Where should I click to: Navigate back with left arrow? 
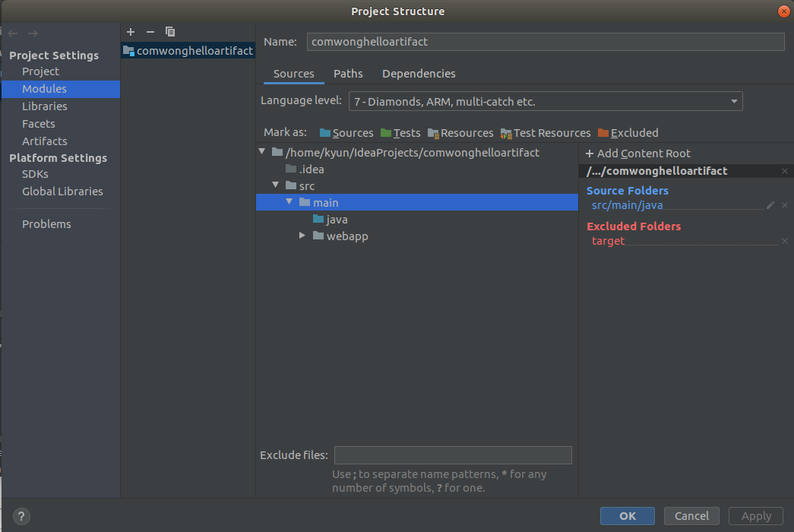(x=13, y=33)
